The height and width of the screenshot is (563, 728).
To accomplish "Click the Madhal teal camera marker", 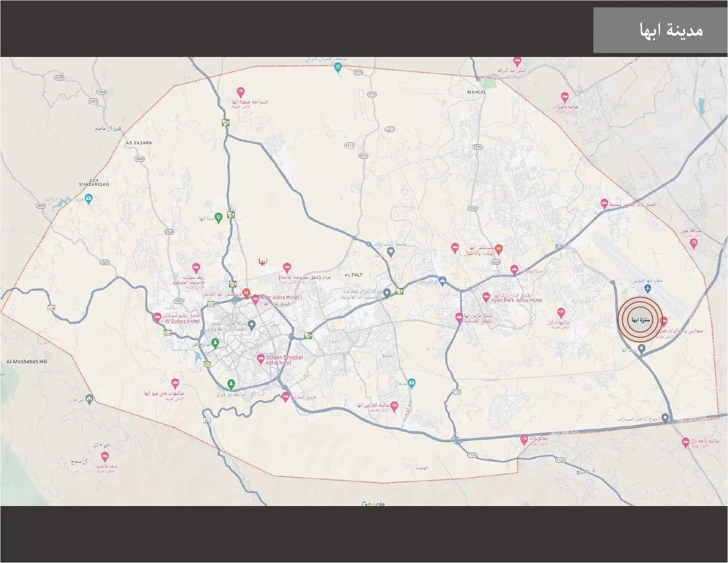I will tap(411, 382).
